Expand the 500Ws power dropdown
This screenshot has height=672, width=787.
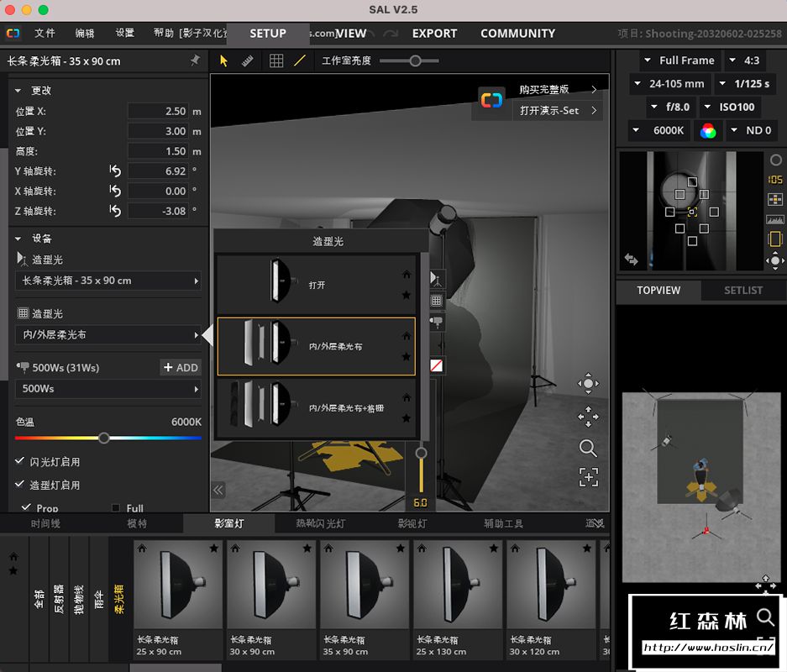coord(108,389)
